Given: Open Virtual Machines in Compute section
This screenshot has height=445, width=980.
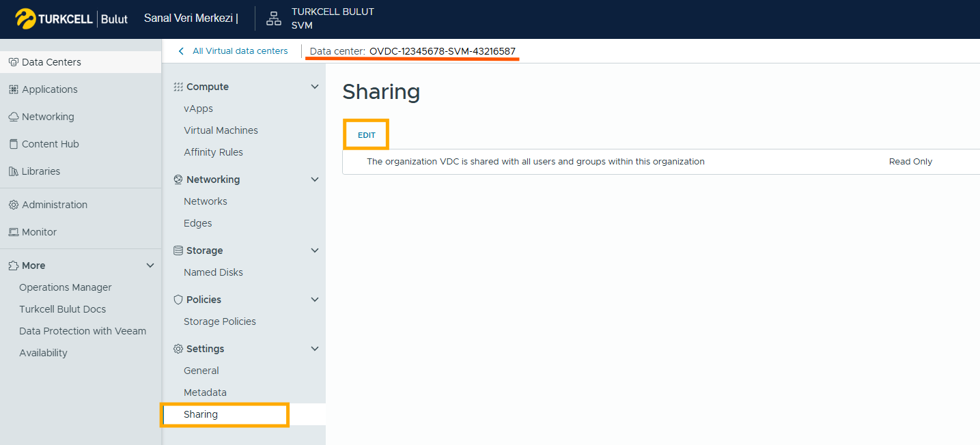Looking at the screenshot, I should pyautogui.click(x=221, y=130).
